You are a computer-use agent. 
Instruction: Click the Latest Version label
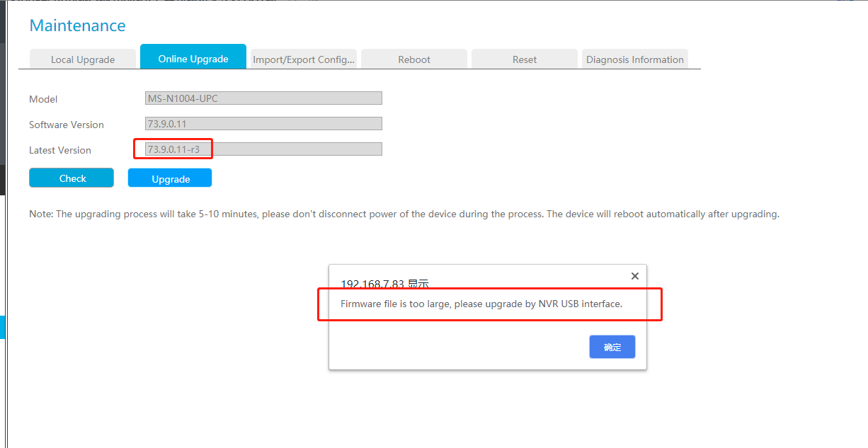[x=60, y=150]
